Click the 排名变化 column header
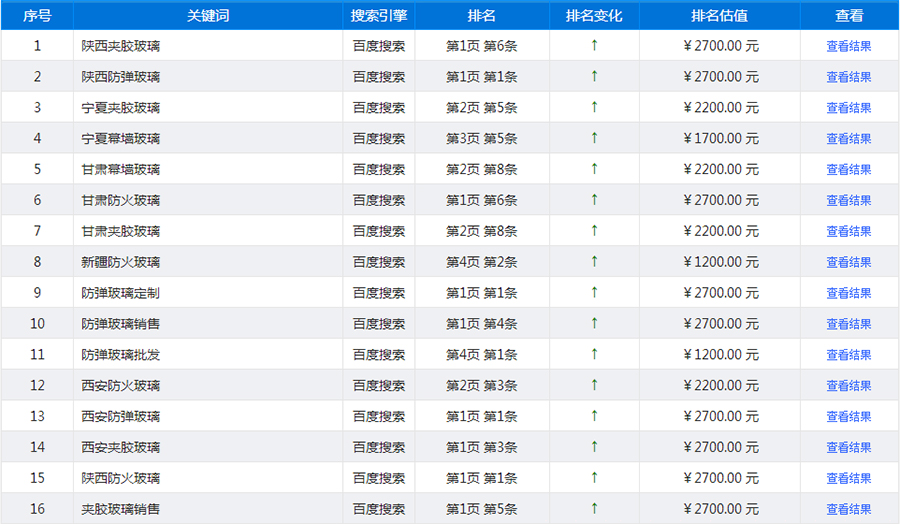Screen dimensions: 900x524 (594, 15)
